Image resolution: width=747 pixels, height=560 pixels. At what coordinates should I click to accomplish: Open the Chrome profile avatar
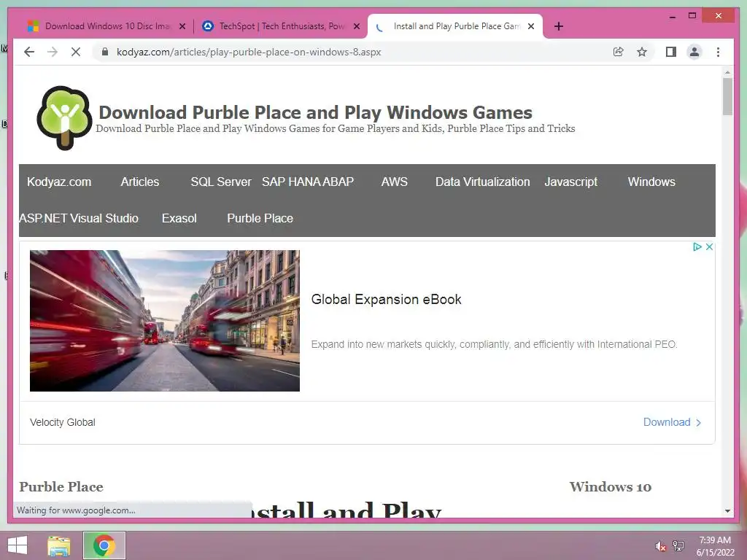[x=694, y=52]
